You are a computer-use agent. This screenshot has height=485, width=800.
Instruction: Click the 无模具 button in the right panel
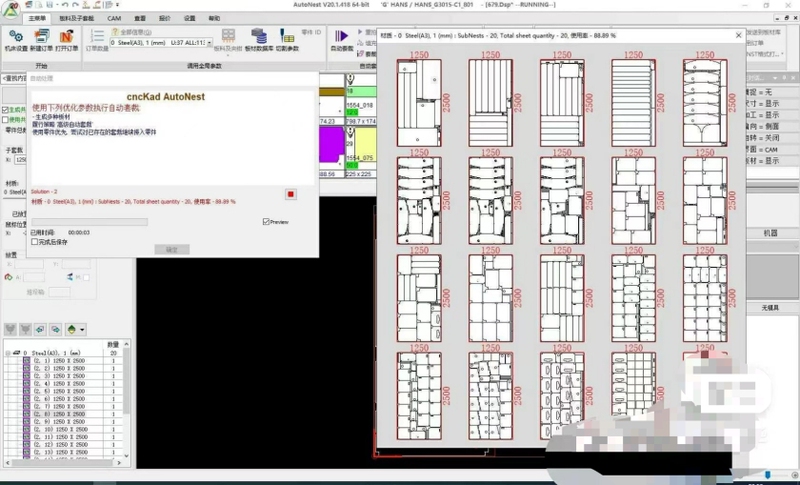(770, 308)
